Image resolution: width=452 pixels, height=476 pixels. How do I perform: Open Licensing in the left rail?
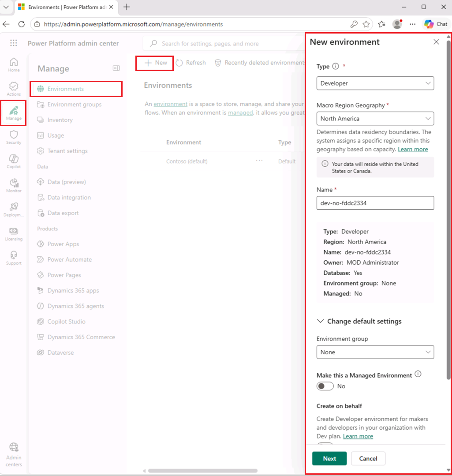click(x=14, y=234)
